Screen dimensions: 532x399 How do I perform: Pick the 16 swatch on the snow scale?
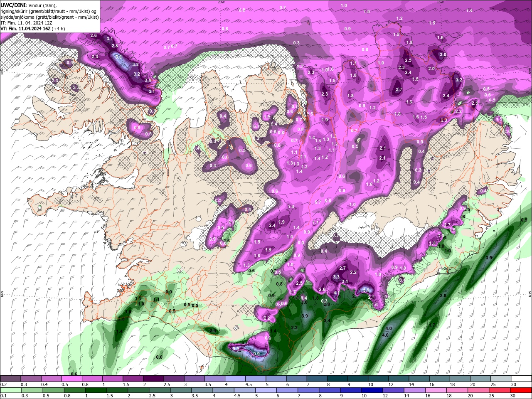[439, 379]
